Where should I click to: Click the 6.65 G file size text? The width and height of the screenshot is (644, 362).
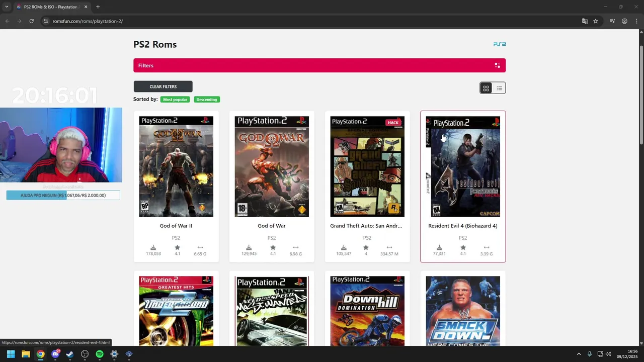tap(200, 254)
